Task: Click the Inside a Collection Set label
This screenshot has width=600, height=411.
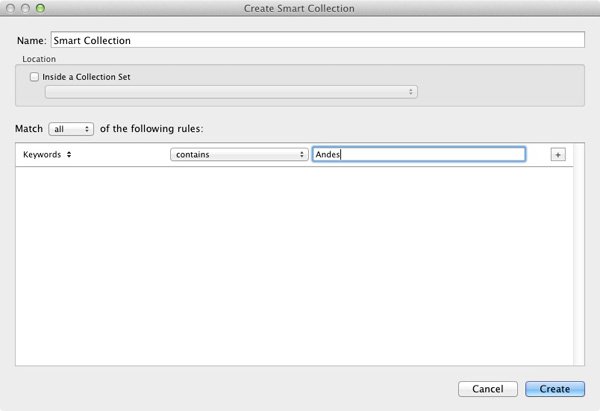Action: 86,77
